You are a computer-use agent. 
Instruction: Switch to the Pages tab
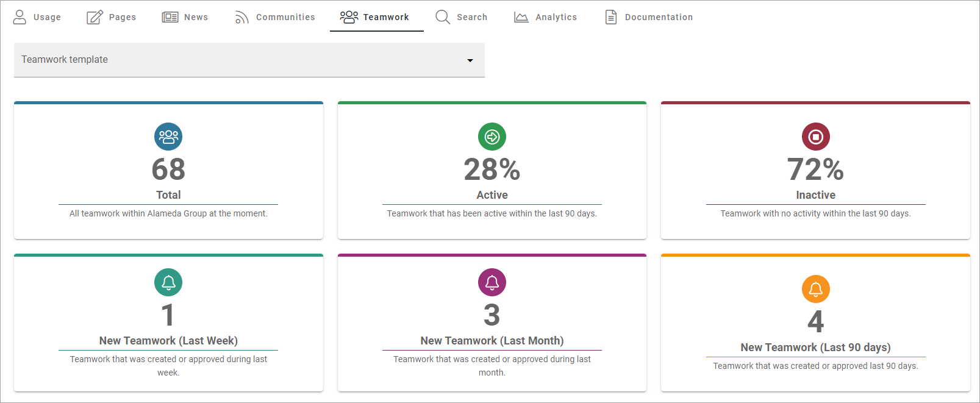click(x=112, y=17)
